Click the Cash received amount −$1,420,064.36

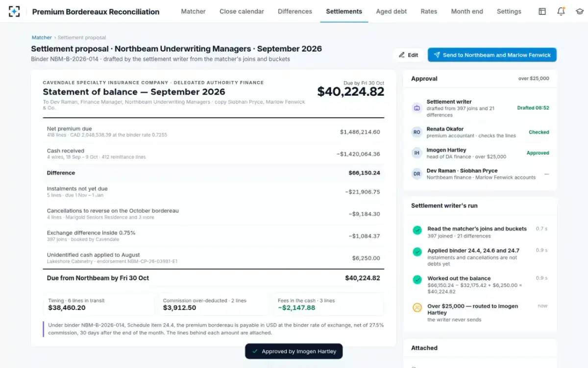click(x=358, y=154)
